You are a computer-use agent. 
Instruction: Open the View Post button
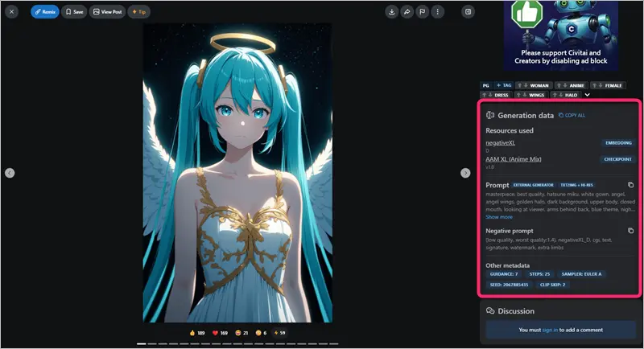point(107,12)
